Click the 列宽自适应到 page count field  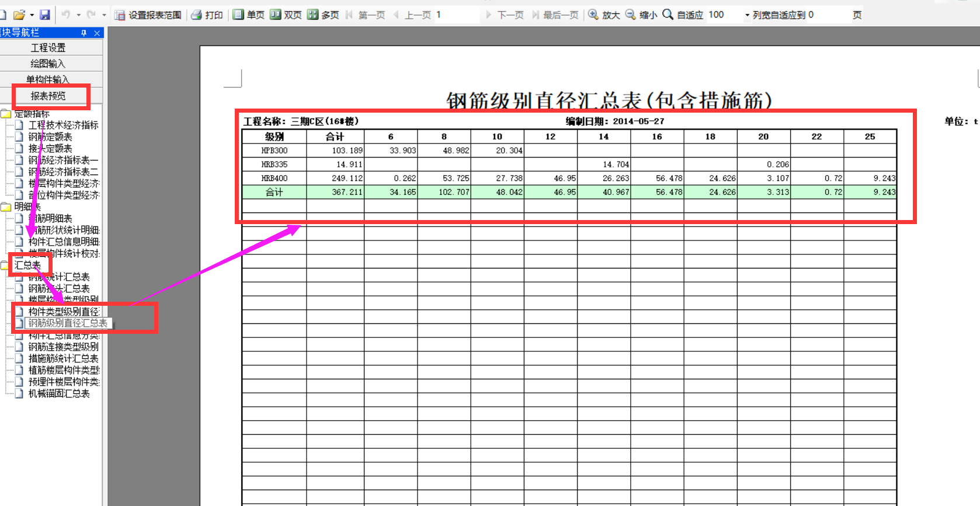[828, 15]
